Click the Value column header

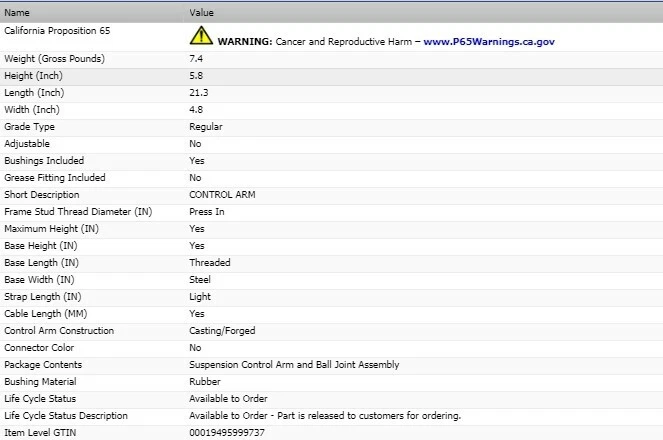pos(201,13)
